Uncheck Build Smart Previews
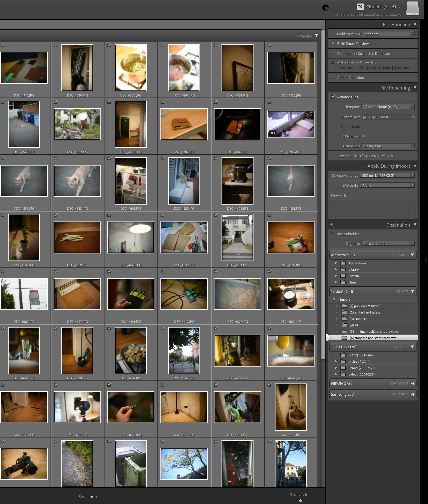The height and width of the screenshot is (504, 428). 333,43
